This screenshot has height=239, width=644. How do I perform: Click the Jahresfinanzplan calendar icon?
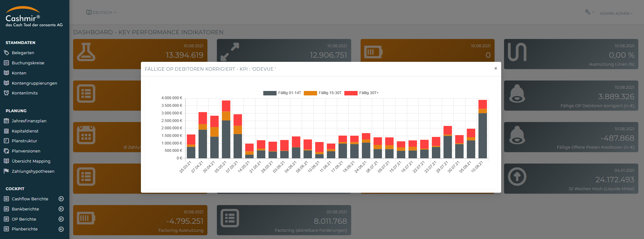6,121
